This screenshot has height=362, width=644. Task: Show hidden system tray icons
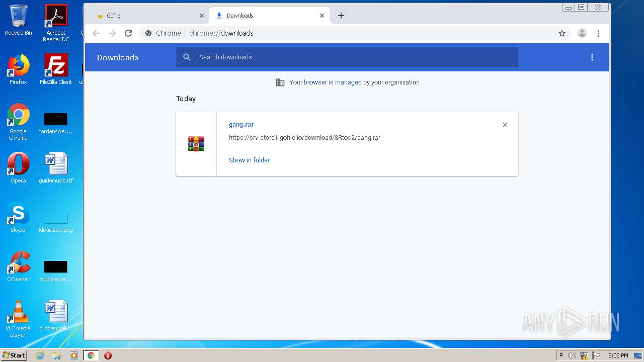(x=561, y=355)
